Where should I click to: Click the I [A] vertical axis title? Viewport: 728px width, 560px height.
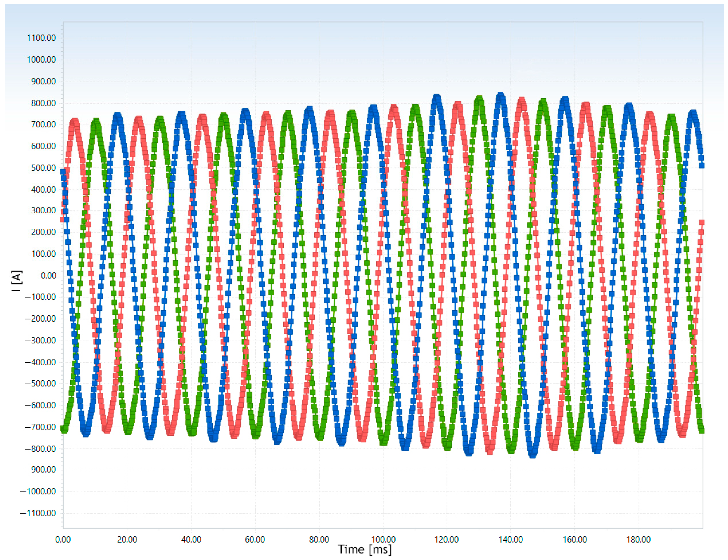click(x=17, y=281)
